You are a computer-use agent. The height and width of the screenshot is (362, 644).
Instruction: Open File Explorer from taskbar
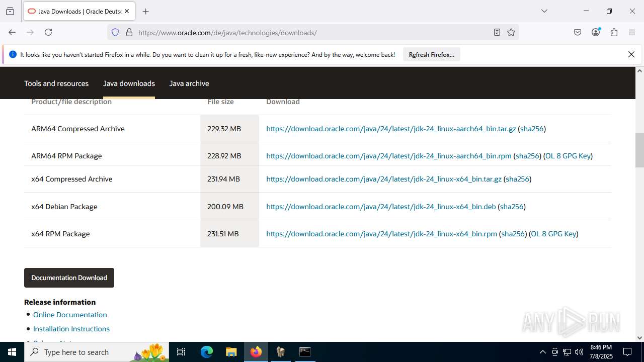click(x=231, y=352)
